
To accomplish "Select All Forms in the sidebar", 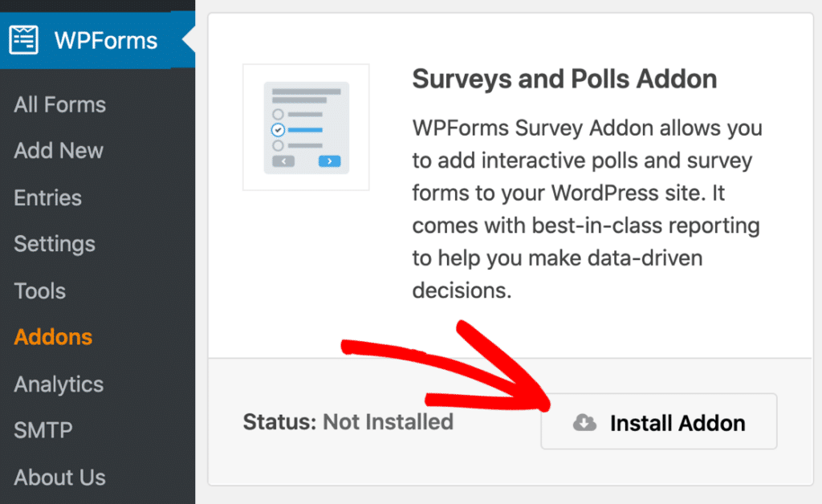I will pyautogui.click(x=59, y=104).
